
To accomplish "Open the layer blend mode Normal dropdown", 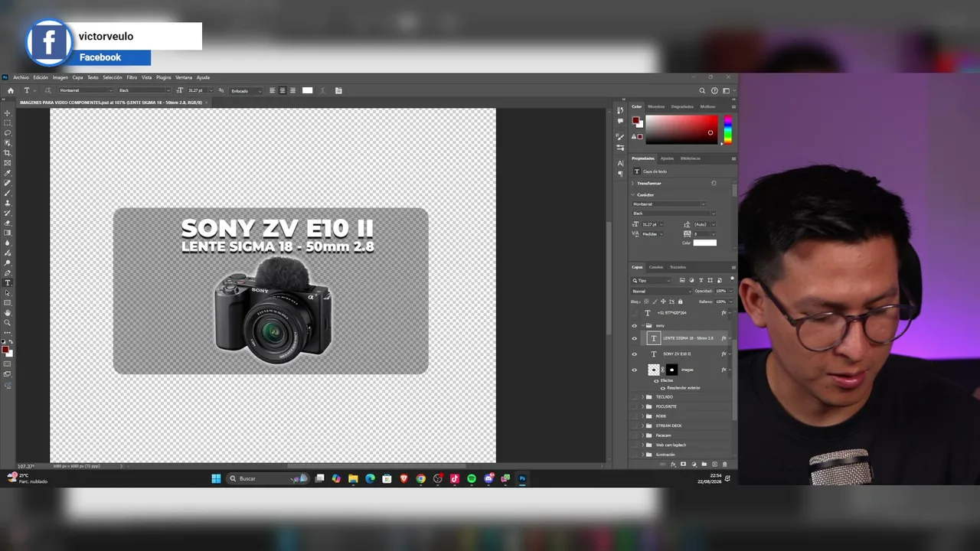I will click(x=660, y=291).
